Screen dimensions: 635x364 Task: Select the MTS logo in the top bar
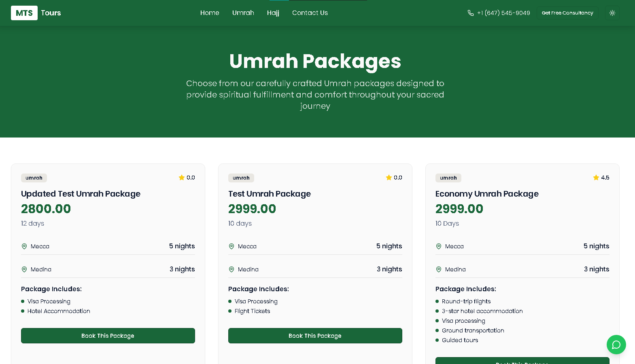pos(24,13)
